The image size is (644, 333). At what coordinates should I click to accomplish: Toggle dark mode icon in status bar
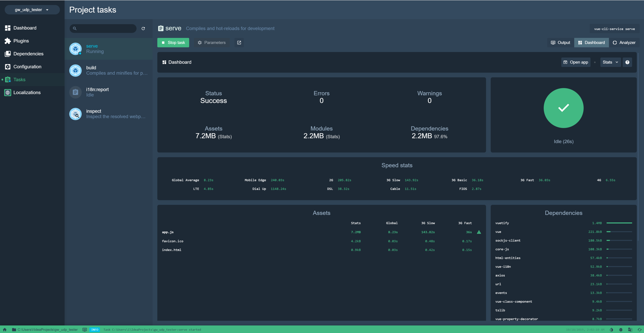click(x=612, y=330)
